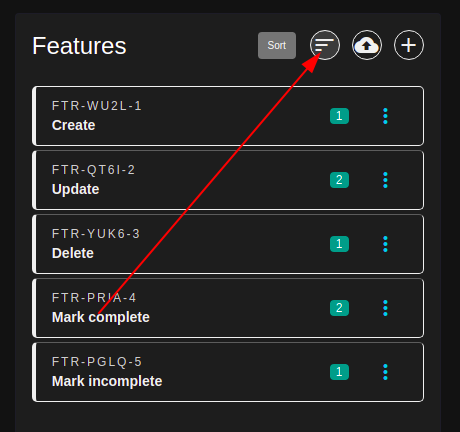Select the FTR-QT6I-2 Update feature card
The width and height of the screenshot is (460, 432).
[228, 180]
